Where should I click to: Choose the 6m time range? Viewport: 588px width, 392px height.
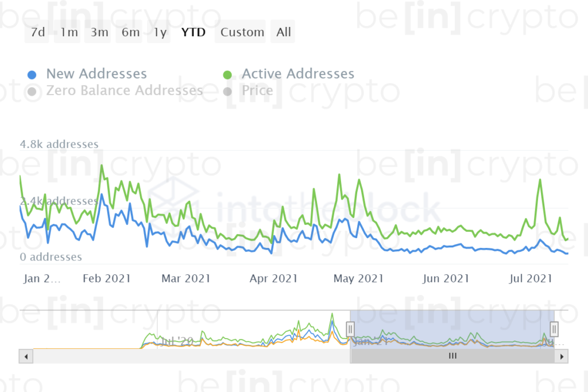click(x=129, y=32)
